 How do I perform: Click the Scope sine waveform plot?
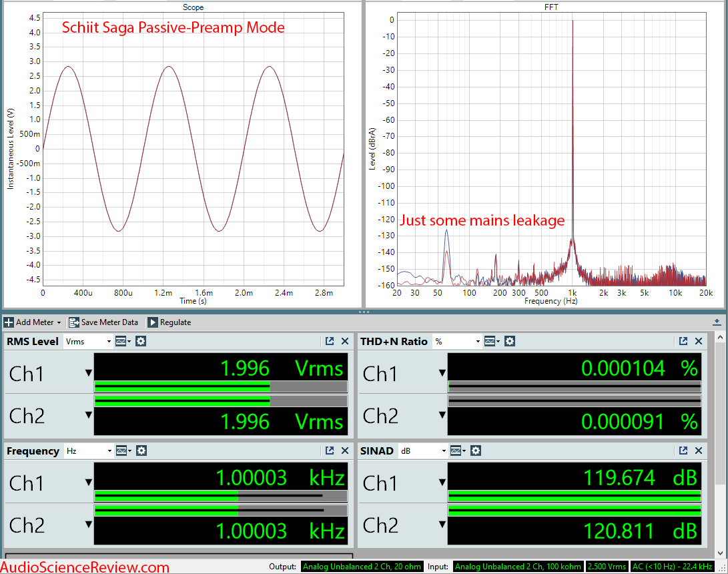tap(193, 149)
